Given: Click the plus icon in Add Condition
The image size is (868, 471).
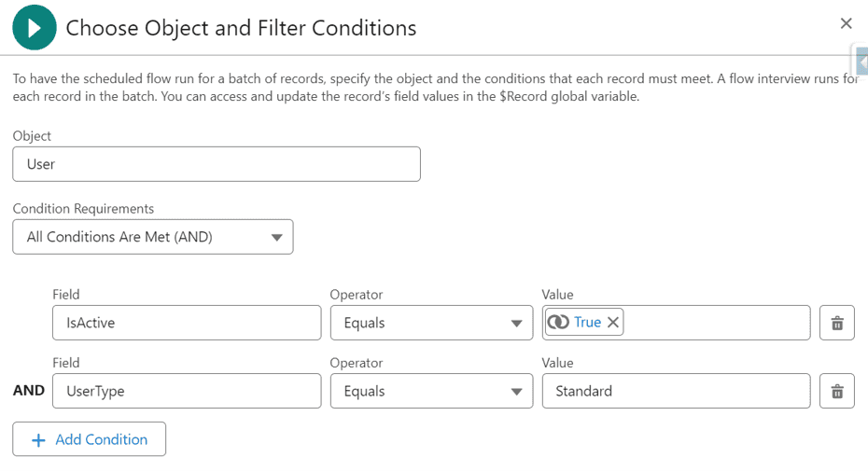Looking at the screenshot, I should point(38,440).
